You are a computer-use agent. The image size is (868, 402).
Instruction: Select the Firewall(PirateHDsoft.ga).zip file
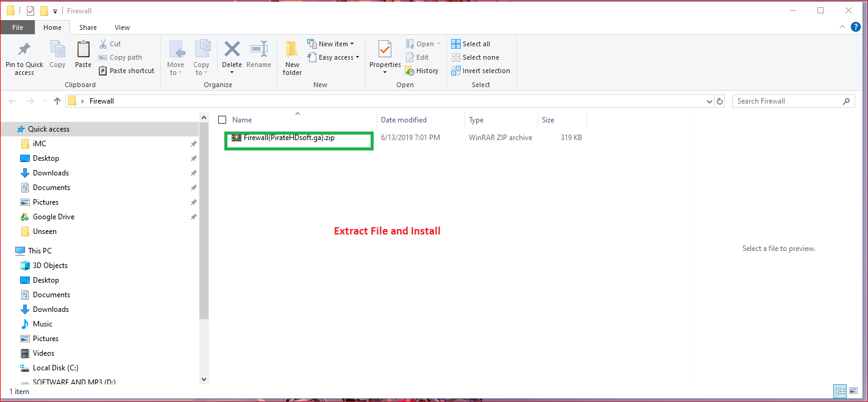[289, 138]
